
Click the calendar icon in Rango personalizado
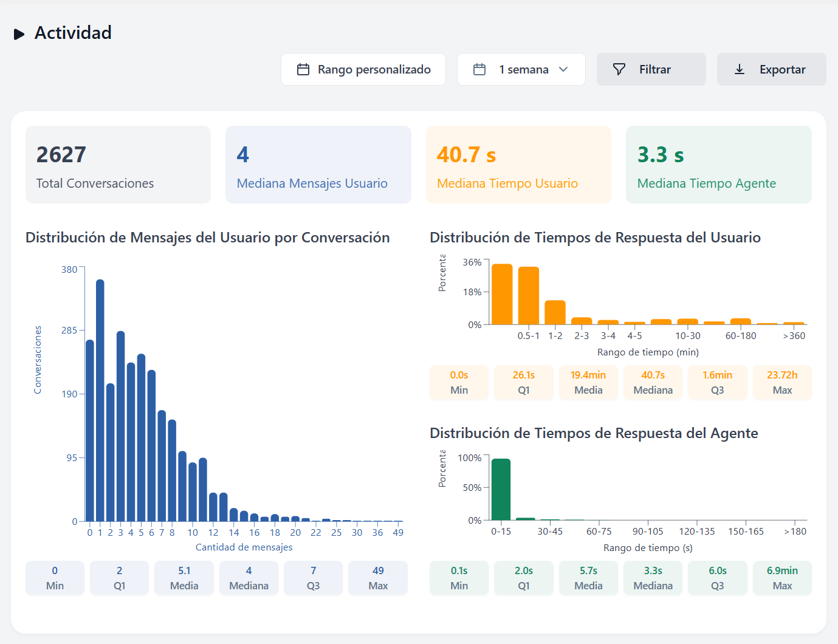303,69
